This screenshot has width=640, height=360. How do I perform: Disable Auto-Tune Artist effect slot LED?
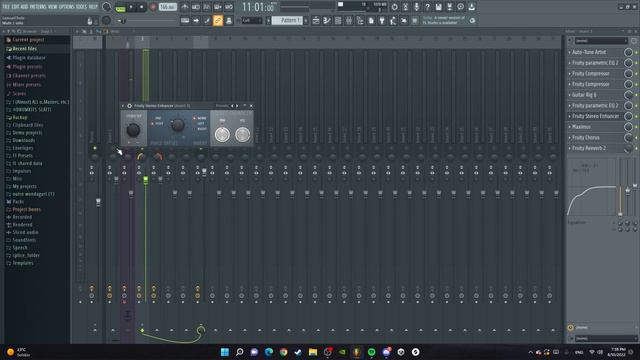636,52
